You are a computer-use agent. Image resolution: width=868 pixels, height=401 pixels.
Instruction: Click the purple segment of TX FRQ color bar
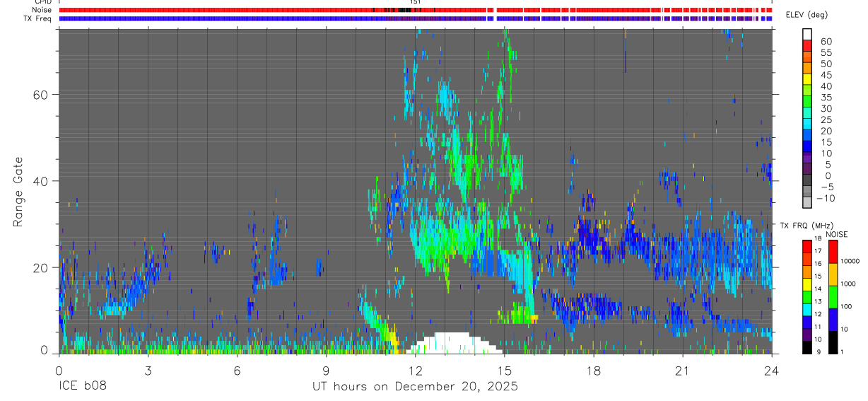(x=807, y=335)
